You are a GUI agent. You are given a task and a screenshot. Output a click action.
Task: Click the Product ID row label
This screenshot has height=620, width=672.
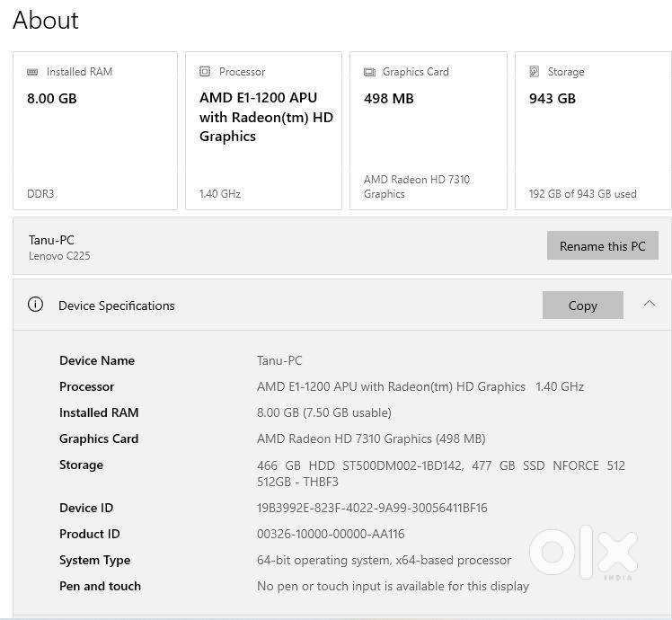point(90,535)
